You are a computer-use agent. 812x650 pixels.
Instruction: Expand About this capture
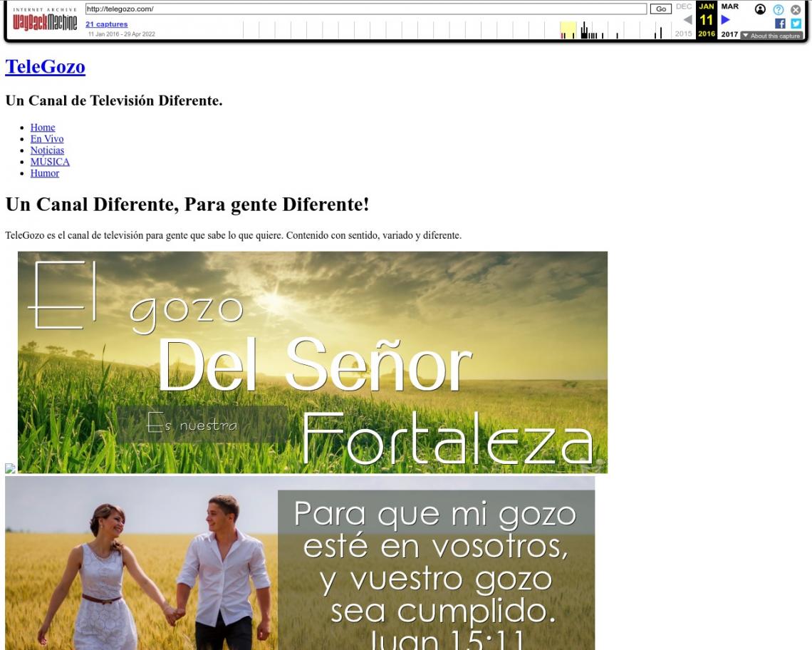(x=771, y=36)
